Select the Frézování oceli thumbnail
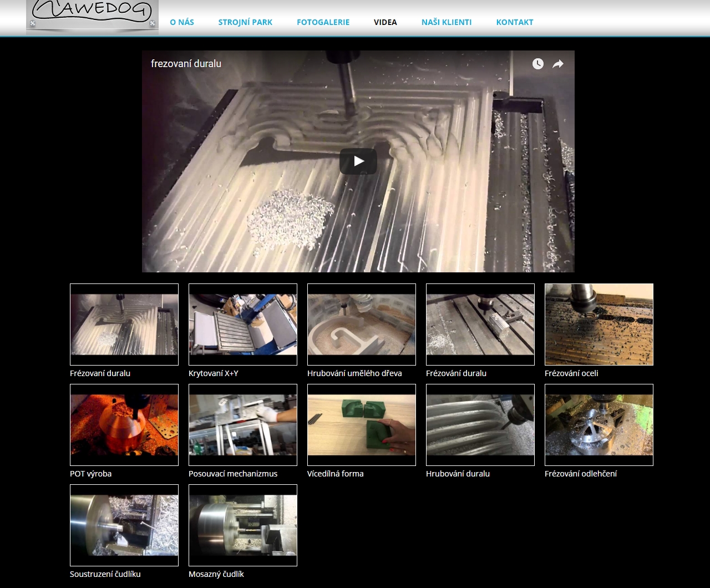This screenshot has height=588, width=710. [599, 325]
